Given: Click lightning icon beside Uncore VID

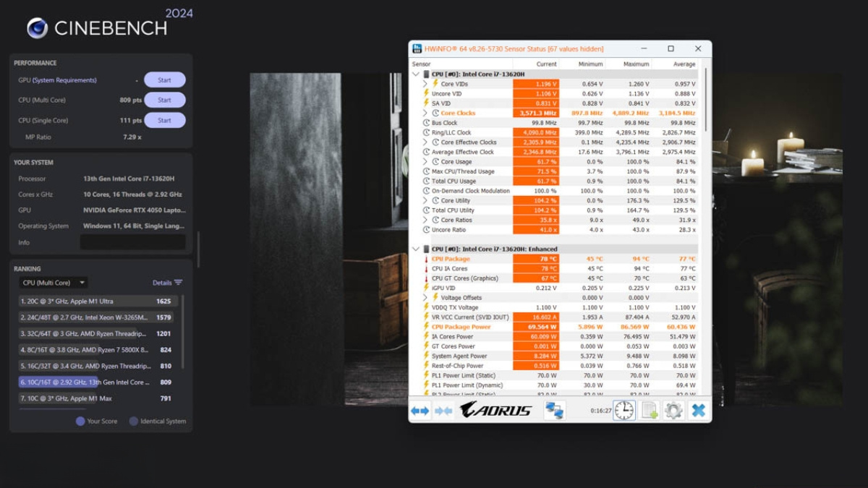Looking at the screenshot, I should point(426,93).
